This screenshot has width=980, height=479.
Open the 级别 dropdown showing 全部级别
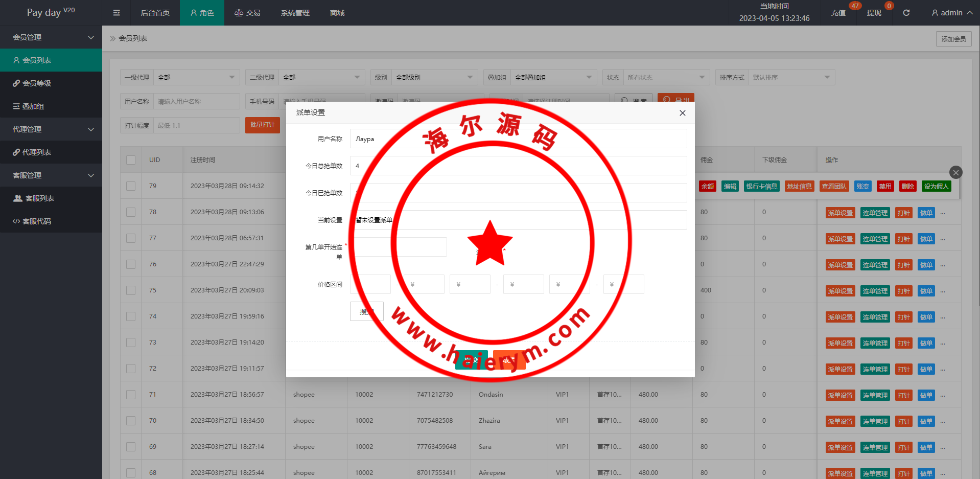[x=434, y=77]
